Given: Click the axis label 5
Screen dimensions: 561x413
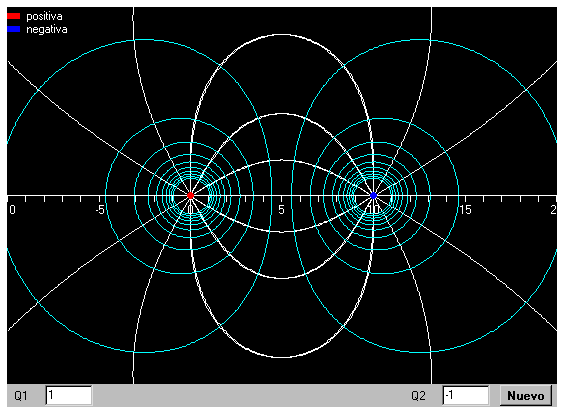Looking at the screenshot, I should (282, 210).
